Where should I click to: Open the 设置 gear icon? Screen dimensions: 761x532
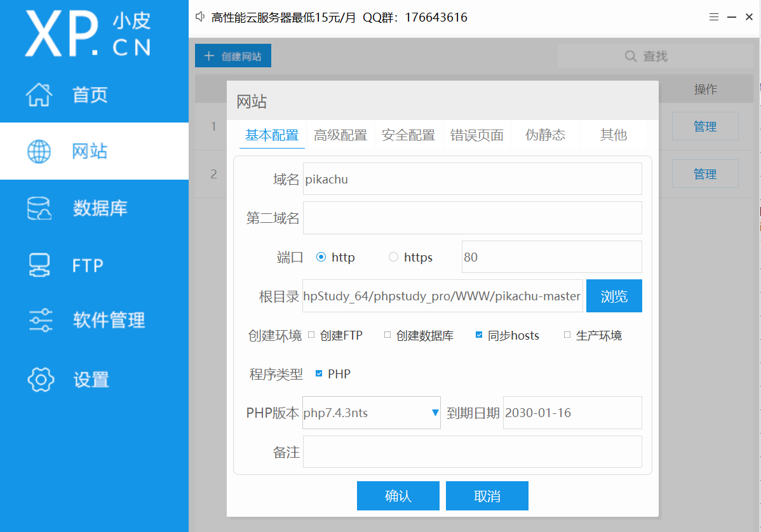(41, 379)
